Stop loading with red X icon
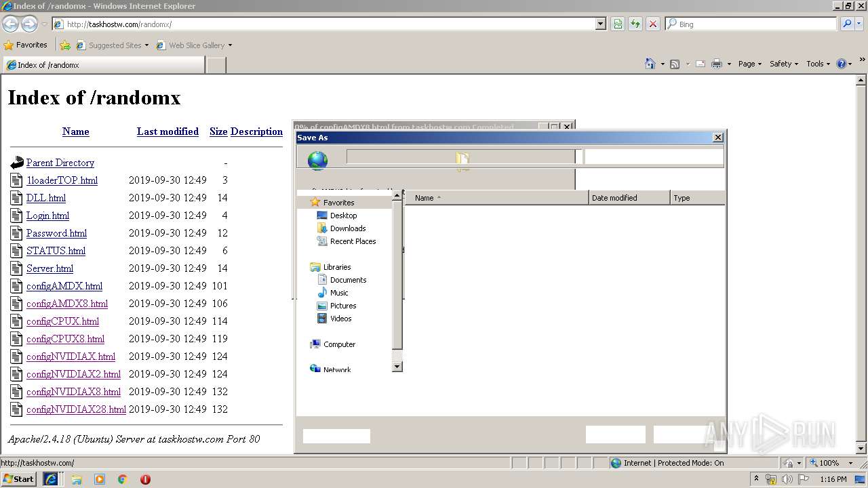This screenshot has height=488, width=868. pyautogui.click(x=653, y=24)
